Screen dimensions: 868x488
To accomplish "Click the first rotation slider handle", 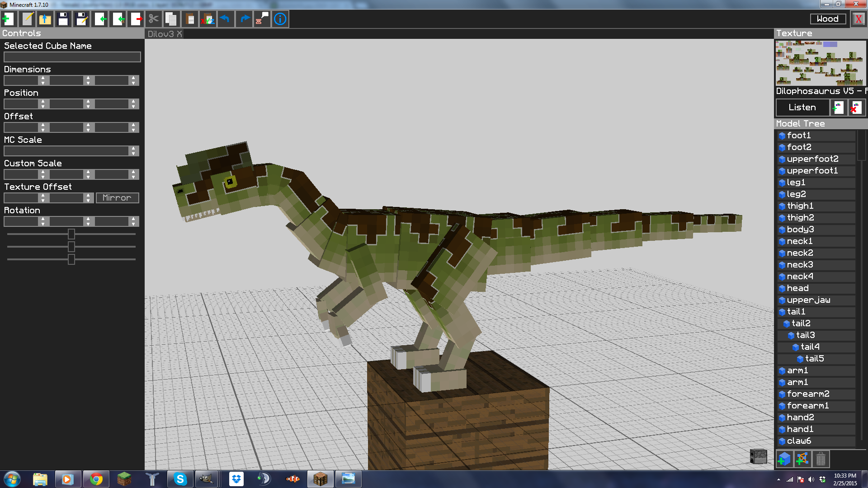I will pos(71,234).
